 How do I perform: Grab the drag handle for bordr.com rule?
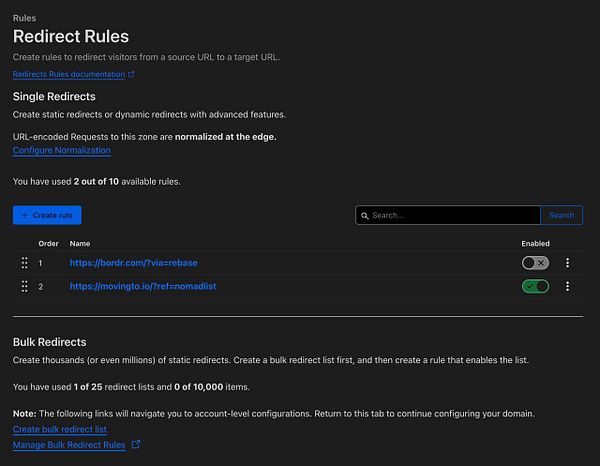tap(24, 263)
